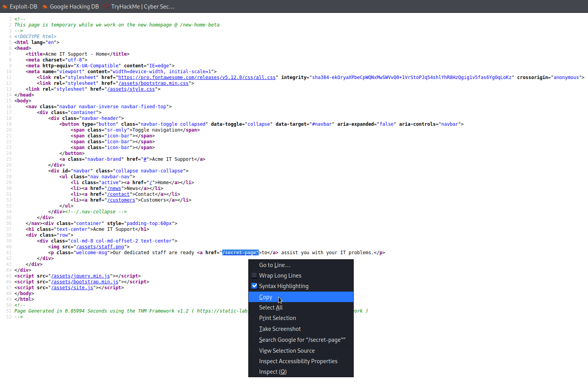Open the /assets/staff.png link
This screenshot has height=392, width=588.
tap(100, 247)
